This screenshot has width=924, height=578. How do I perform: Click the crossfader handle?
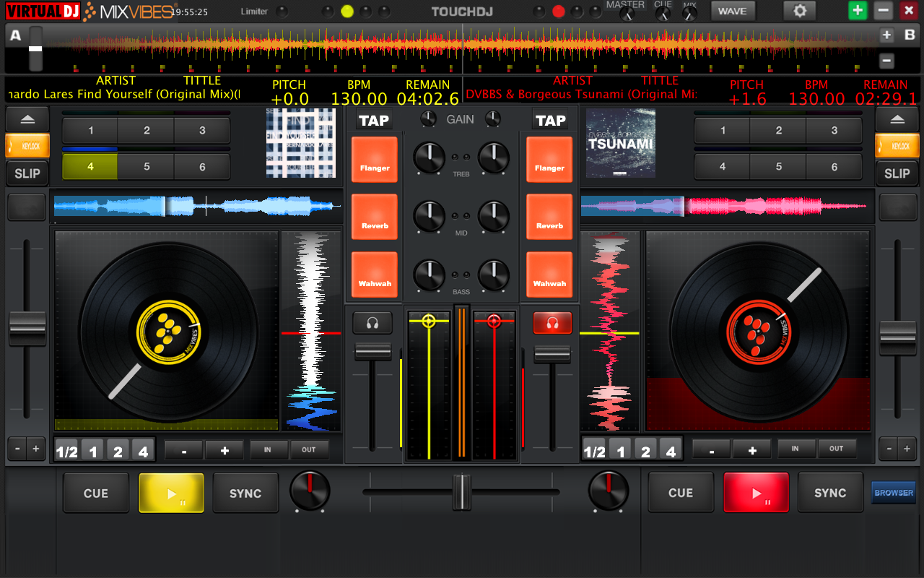[x=461, y=492]
